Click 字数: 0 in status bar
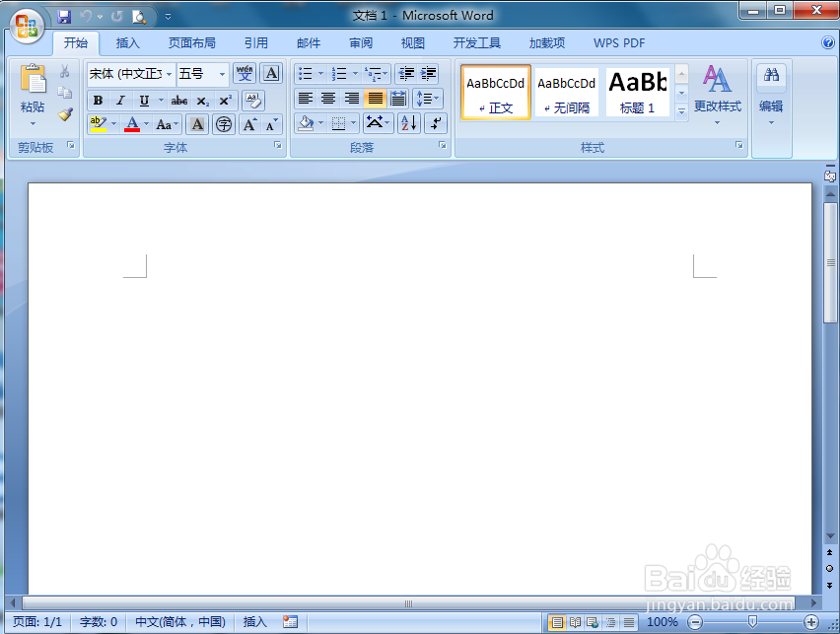The image size is (840, 634). click(99, 621)
